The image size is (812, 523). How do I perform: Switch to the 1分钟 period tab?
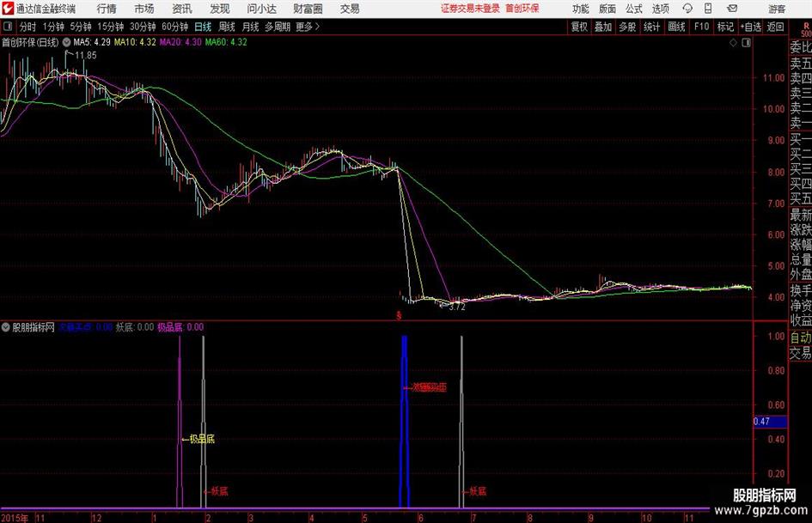tap(53, 27)
